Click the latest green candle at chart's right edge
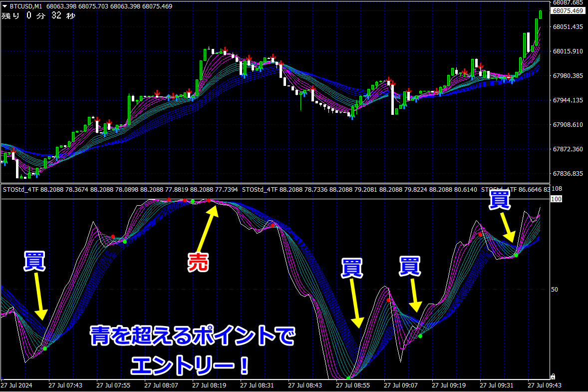This screenshot has width=588, height=392. pyautogui.click(x=541, y=14)
